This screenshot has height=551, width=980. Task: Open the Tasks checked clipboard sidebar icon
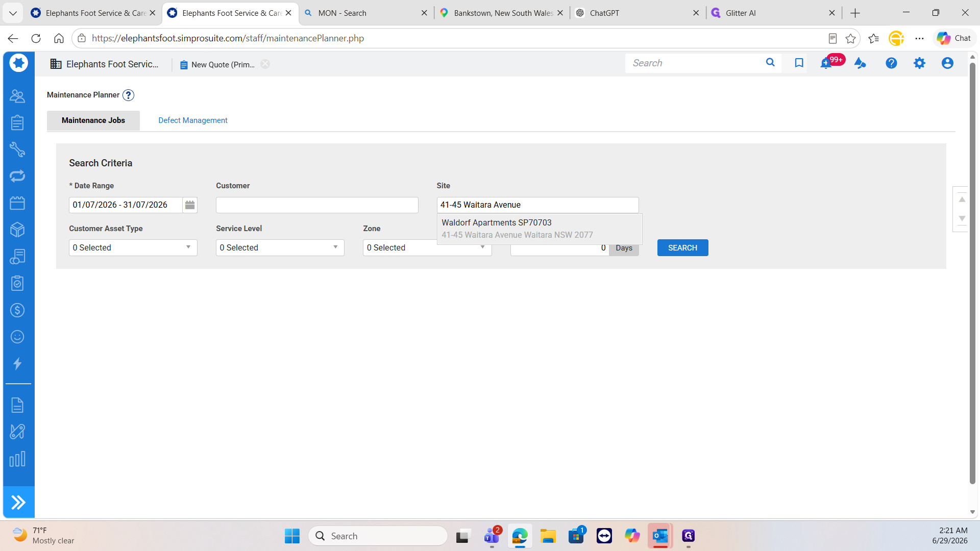click(x=17, y=283)
